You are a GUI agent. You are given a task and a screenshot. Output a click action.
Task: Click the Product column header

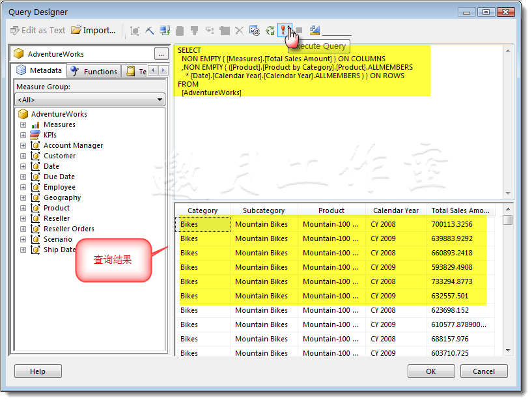tap(331, 210)
